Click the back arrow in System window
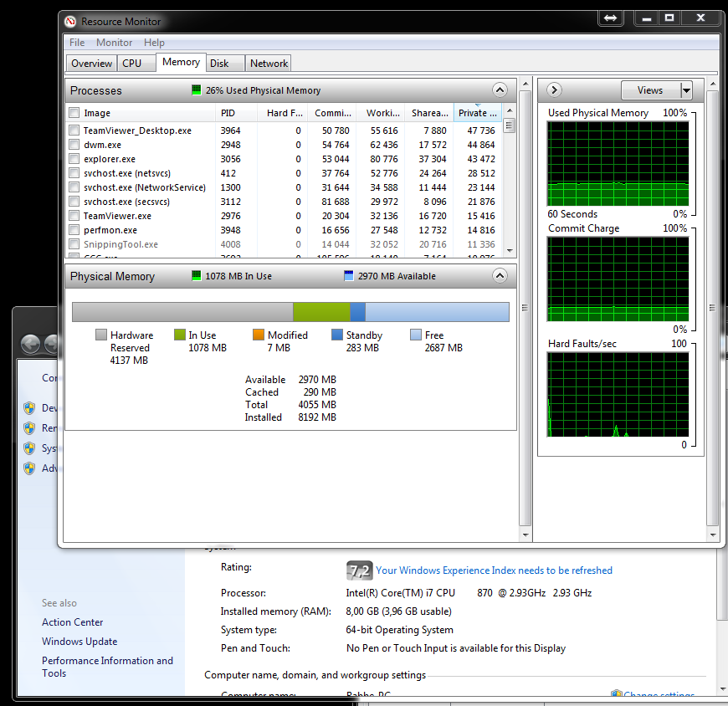The image size is (728, 706). coord(31,344)
